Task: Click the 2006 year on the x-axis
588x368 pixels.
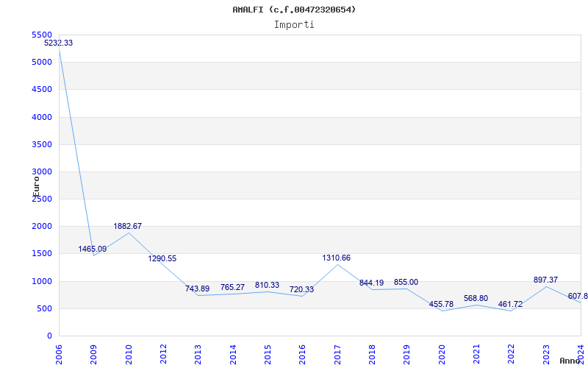Action: (59, 353)
